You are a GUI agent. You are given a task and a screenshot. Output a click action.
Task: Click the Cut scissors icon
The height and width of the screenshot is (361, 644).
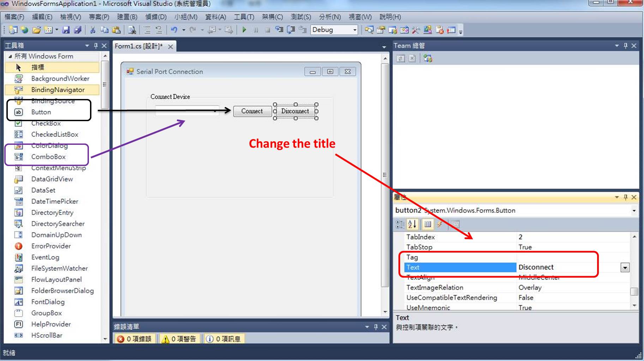tap(93, 30)
